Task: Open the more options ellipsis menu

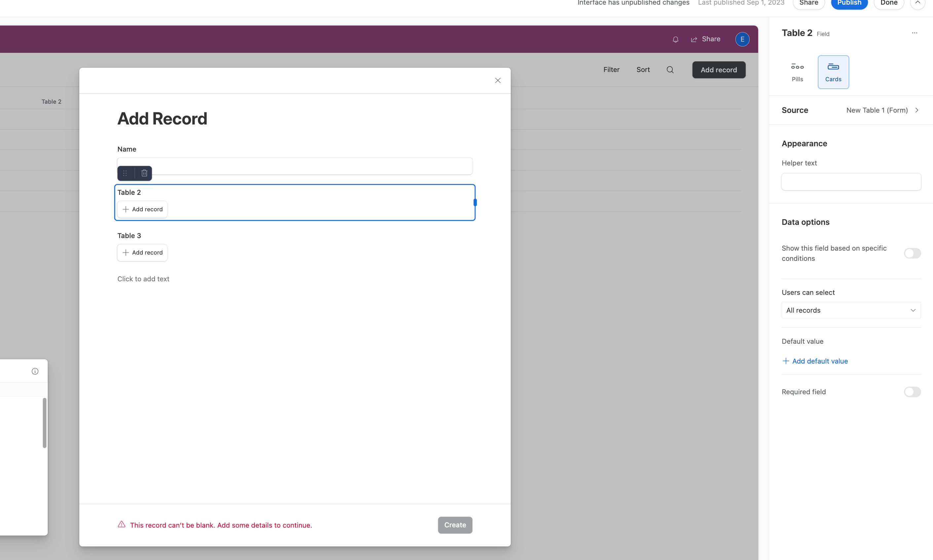Action: (914, 33)
